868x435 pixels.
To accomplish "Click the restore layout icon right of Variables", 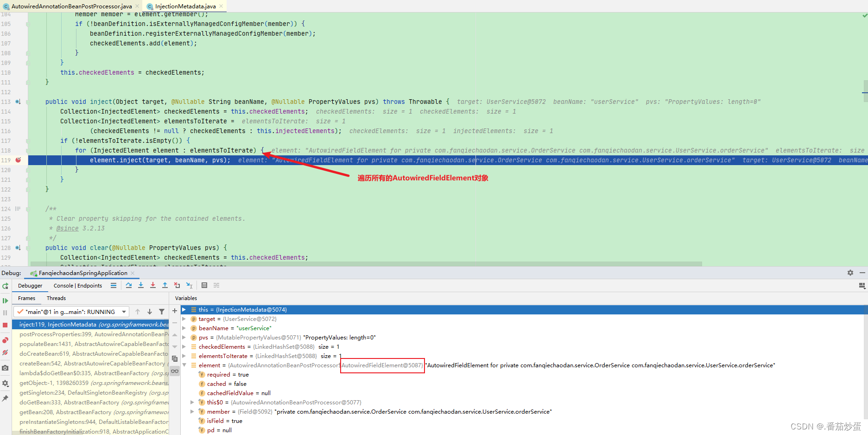I will click(x=862, y=286).
